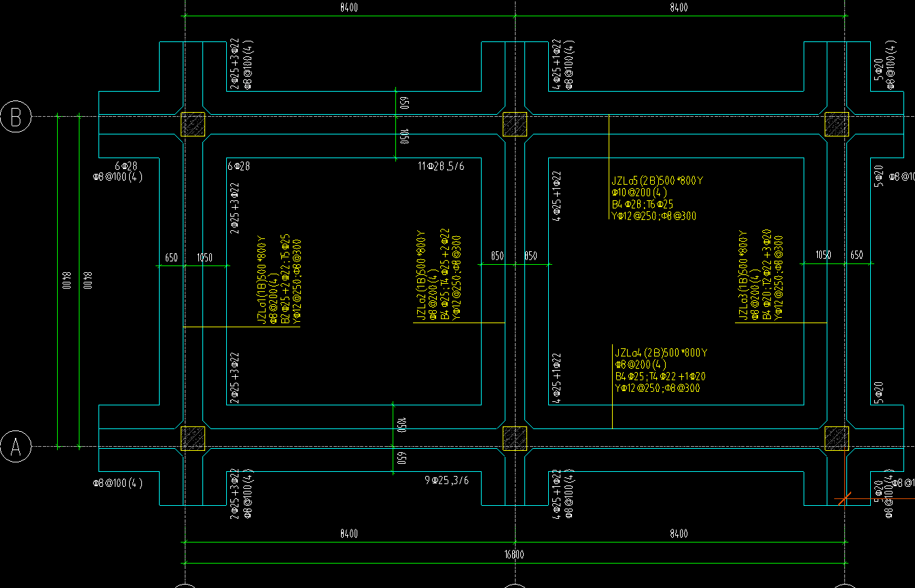Select vertical rebar text "B4Φ20;T2Φ22+3Φ20"
This screenshot has width=915, height=588.
pyautogui.click(x=768, y=274)
